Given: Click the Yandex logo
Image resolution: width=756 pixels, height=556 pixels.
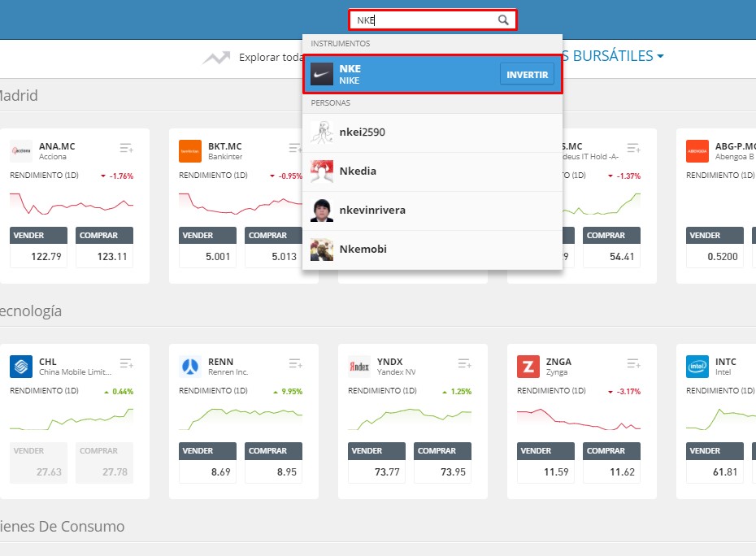Looking at the screenshot, I should pos(359,367).
